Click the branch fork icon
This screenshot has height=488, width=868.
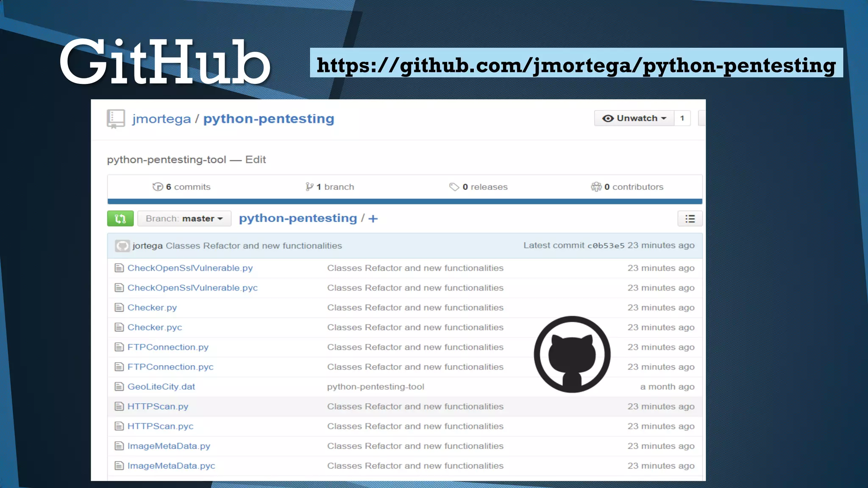309,187
